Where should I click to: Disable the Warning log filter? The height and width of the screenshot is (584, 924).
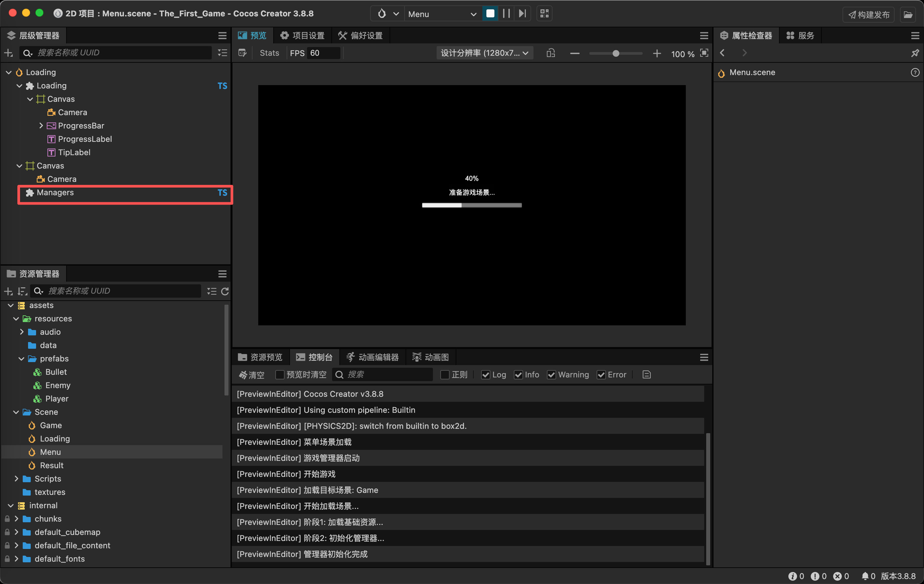pyautogui.click(x=552, y=375)
